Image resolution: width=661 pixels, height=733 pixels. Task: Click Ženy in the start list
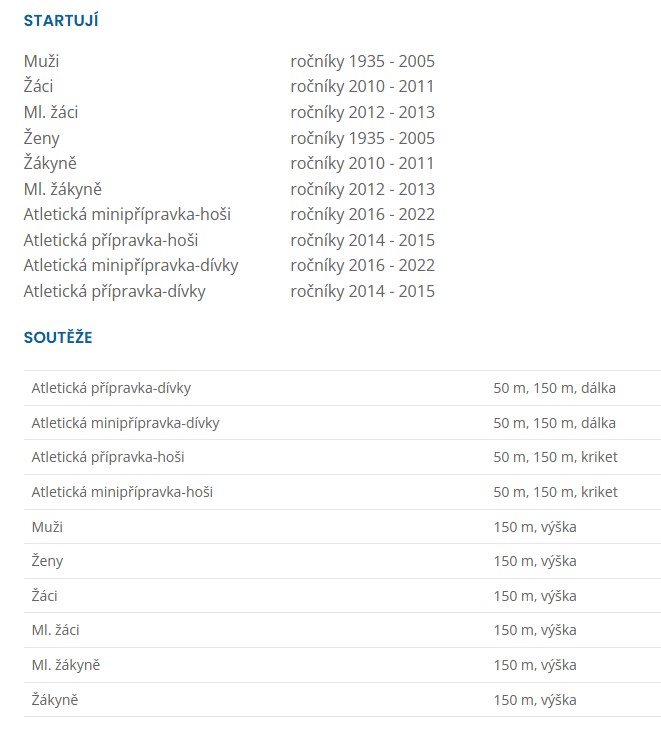[45, 138]
